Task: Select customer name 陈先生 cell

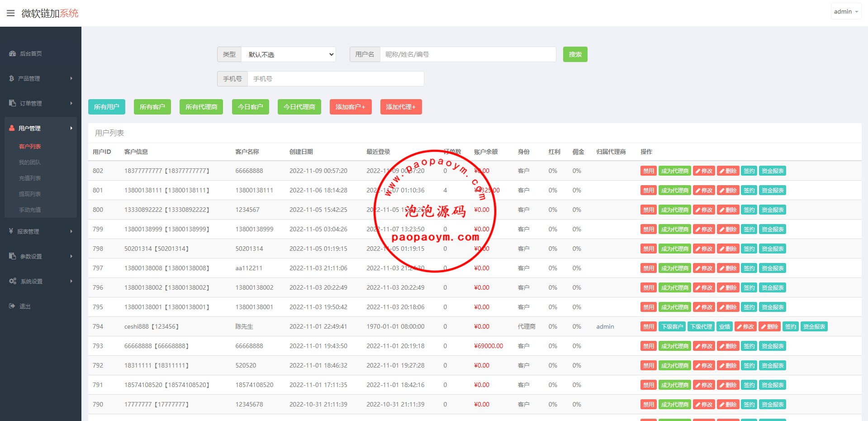Action: (x=244, y=326)
